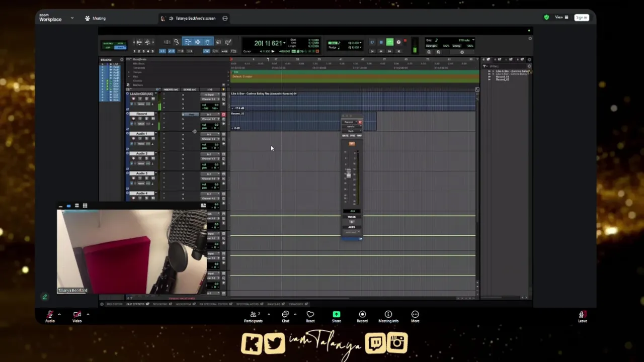The height and width of the screenshot is (362, 644).
Task: Select the Trim tool
Action: (x=188, y=42)
